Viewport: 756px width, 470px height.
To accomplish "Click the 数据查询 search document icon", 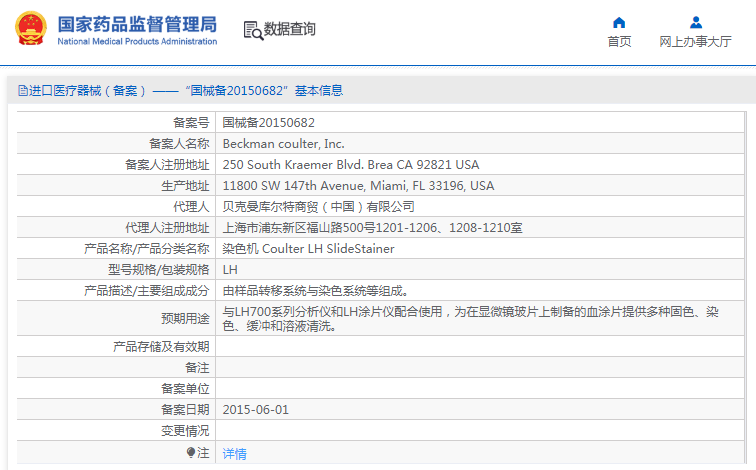I will click(x=252, y=30).
